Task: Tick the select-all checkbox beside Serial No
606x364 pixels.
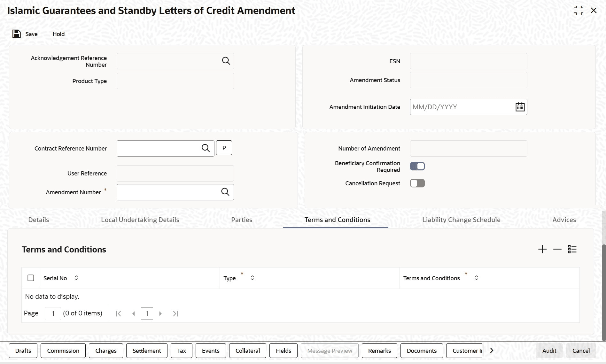Action: (x=31, y=278)
